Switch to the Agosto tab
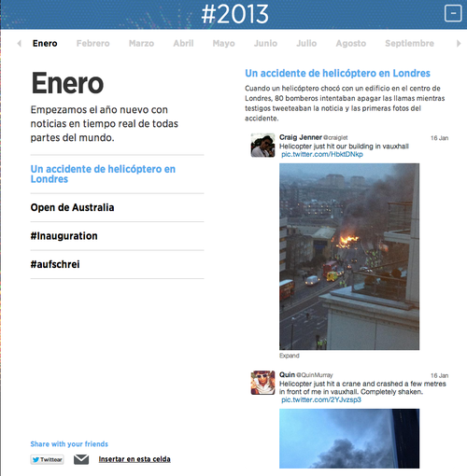The width and height of the screenshot is (467, 476). point(351,43)
